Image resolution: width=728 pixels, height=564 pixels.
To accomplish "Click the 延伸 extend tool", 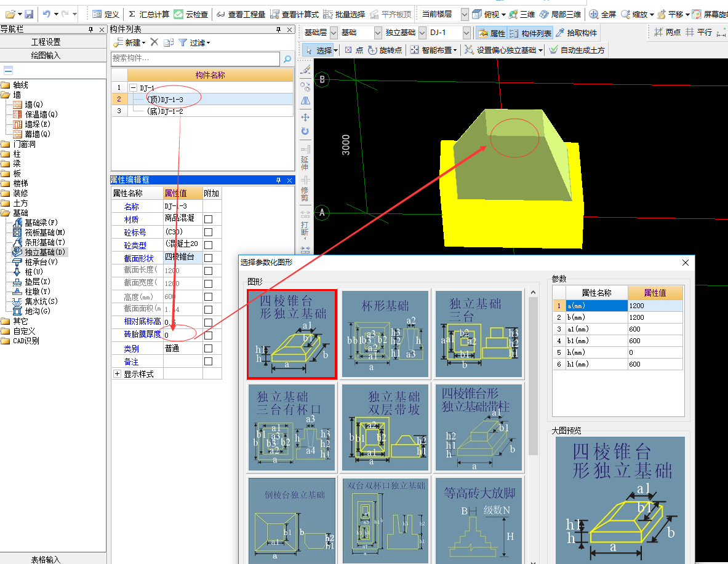I will tap(305, 158).
